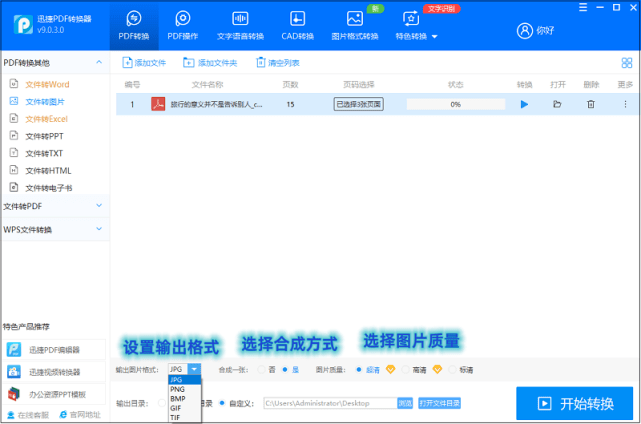Click 清空列表 to clear the list
641x424 pixels.
278,63
